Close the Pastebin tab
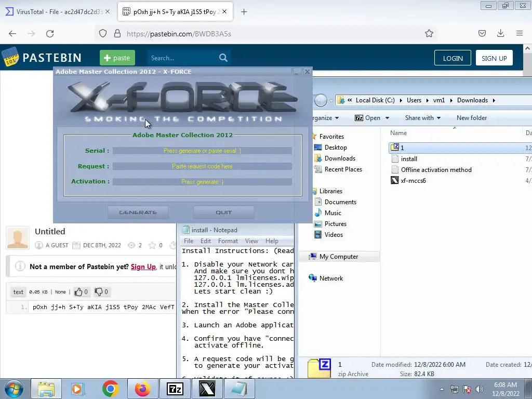 pos(224,11)
